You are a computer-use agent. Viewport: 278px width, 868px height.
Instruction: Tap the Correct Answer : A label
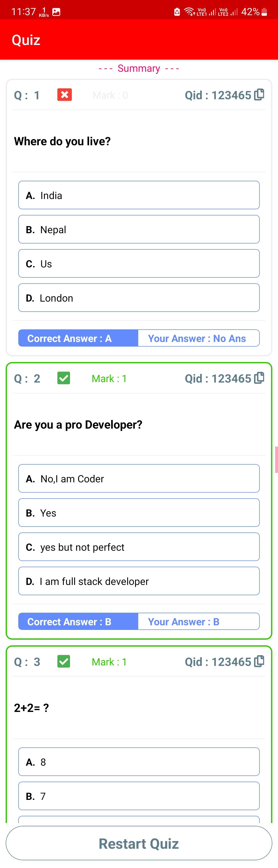tap(78, 338)
